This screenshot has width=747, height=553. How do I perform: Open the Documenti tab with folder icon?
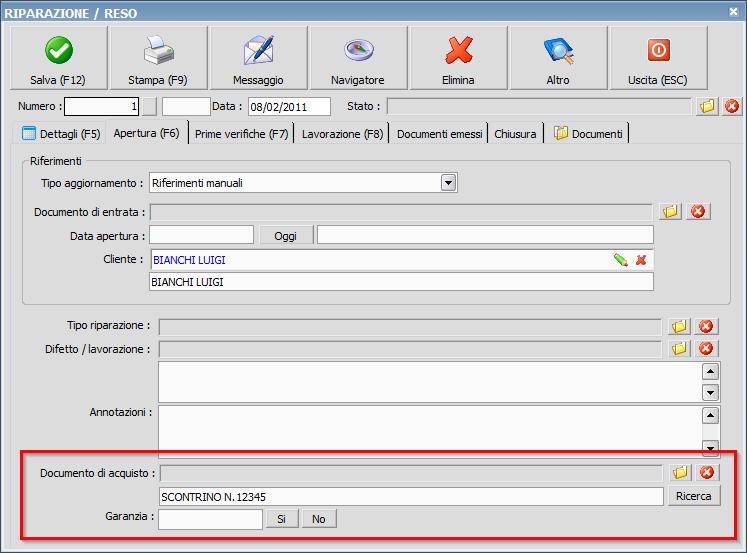(x=588, y=134)
